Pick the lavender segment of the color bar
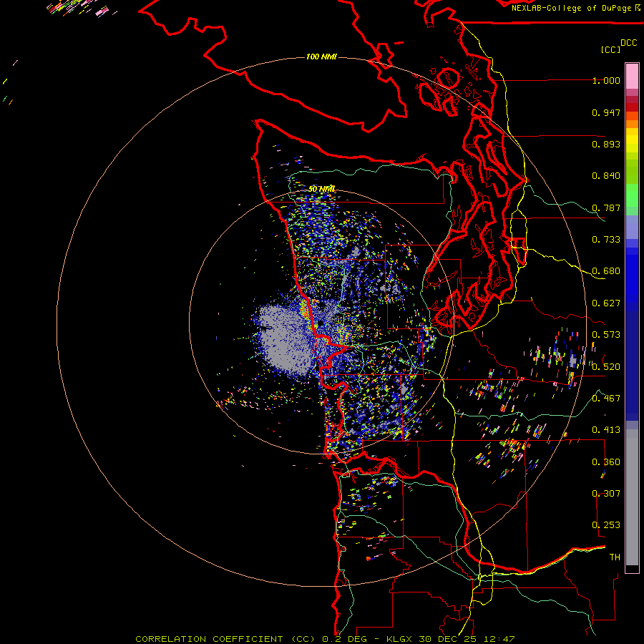 [632, 227]
